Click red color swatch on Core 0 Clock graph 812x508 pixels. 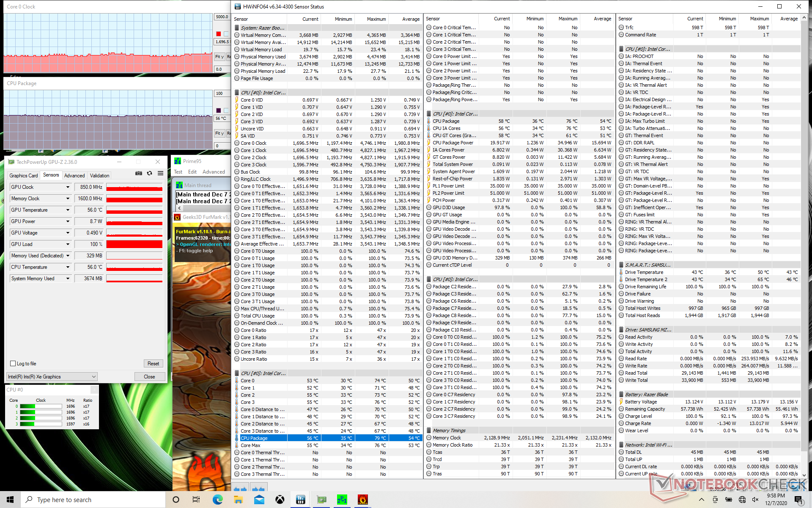tap(218, 34)
